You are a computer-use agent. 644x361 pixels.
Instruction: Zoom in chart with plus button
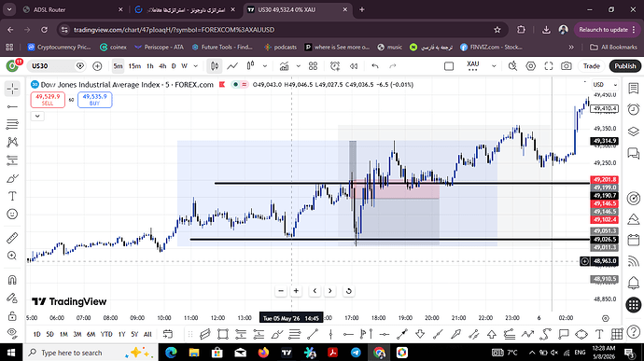tap(296, 291)
